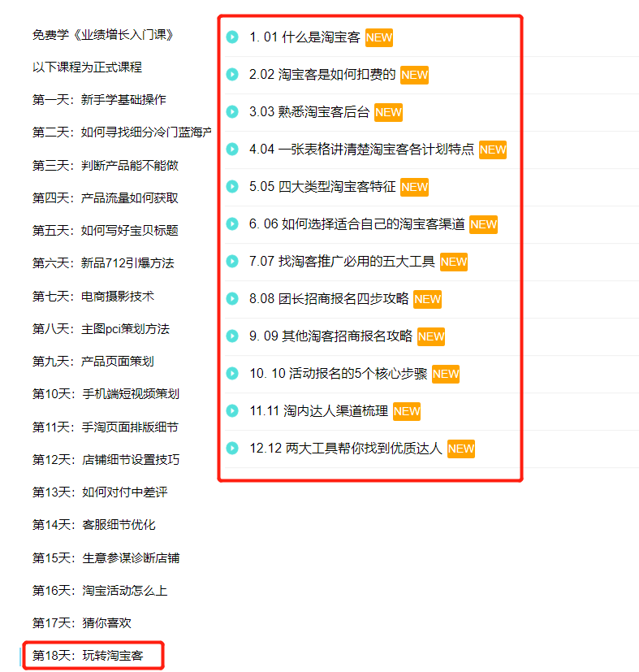Open lesson title 03 熟悉淘宝客后台

(x=309, y=112)
